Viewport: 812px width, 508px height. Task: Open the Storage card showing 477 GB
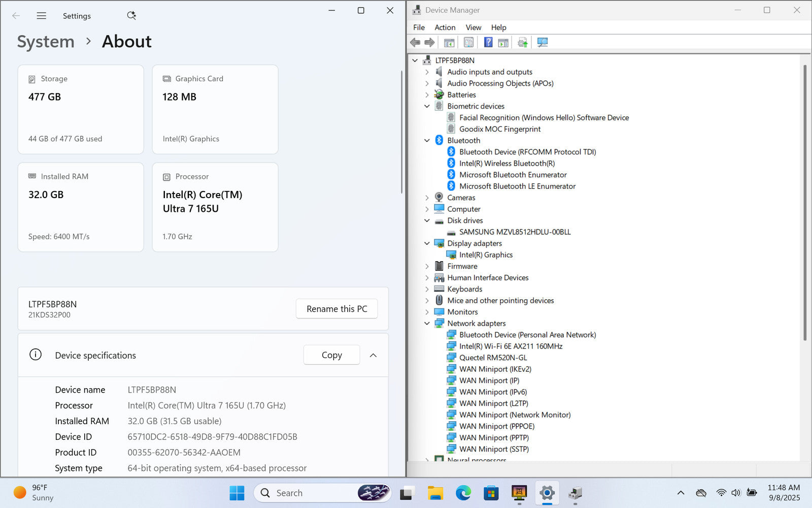(81, 109)
